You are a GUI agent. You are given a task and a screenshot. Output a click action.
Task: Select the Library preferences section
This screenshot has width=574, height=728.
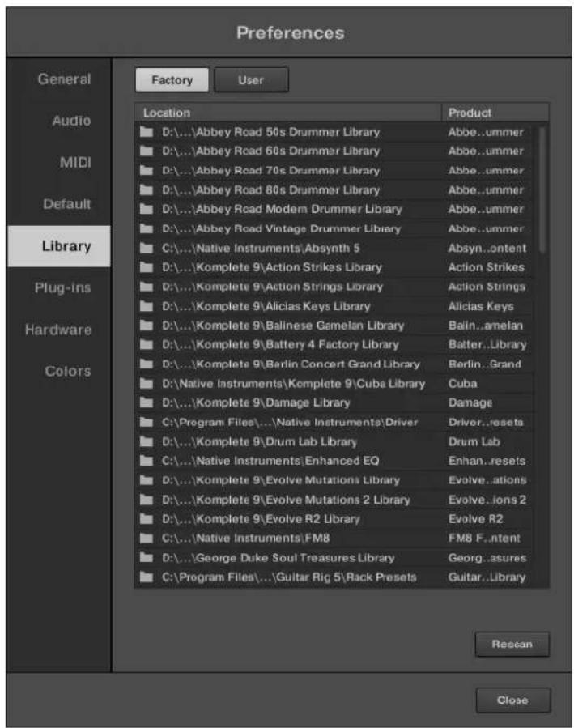pos(59,246)
